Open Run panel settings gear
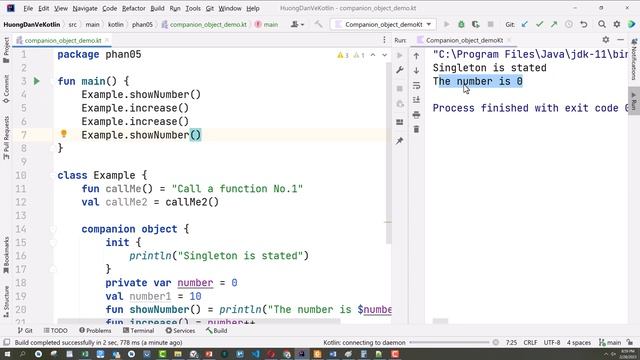 [x=606, y=40]
